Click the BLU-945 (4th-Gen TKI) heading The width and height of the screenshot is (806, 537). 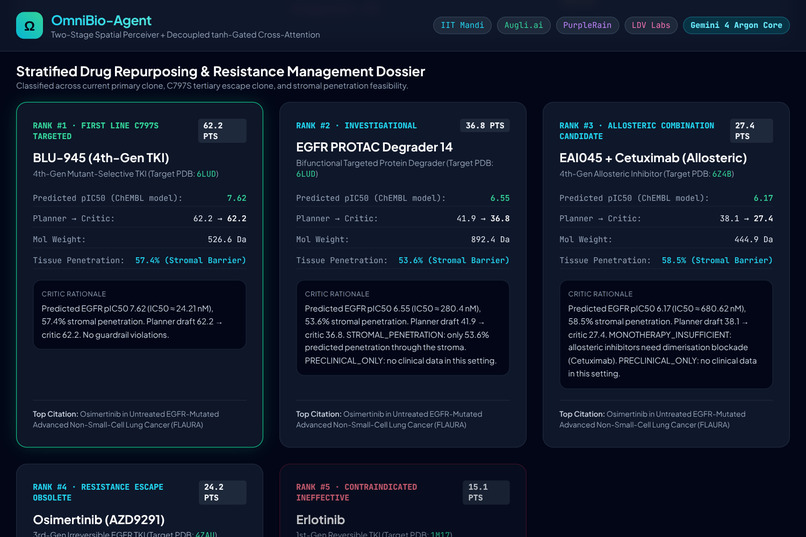101,158
